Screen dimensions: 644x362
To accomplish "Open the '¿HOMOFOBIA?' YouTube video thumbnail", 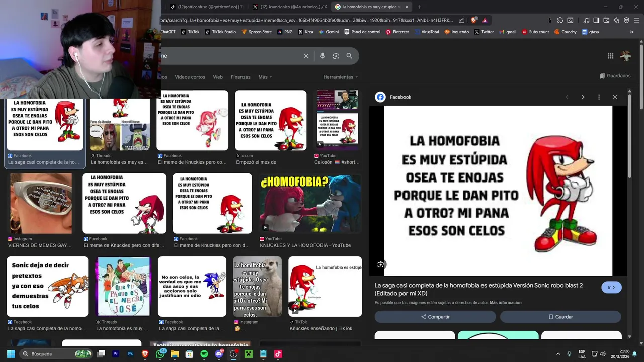I will 310,203.
